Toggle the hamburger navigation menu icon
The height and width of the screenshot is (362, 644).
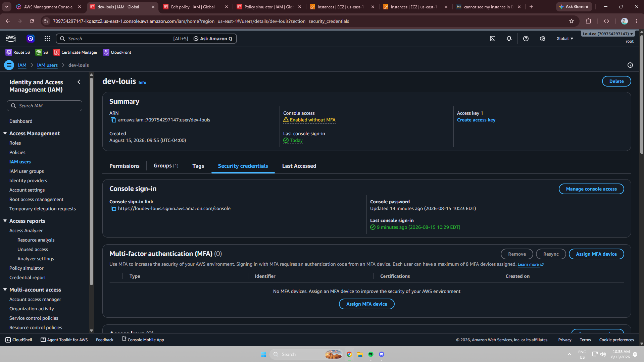(9, 65)
